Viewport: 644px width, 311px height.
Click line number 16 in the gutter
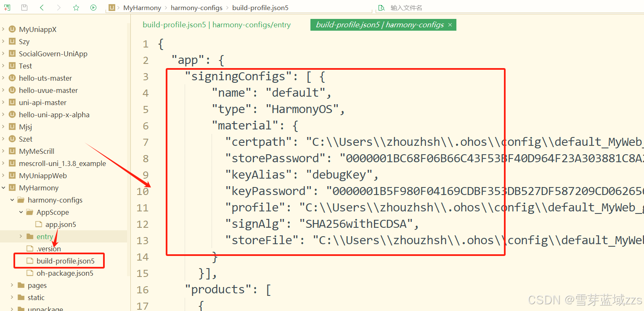tap(143, 290)
